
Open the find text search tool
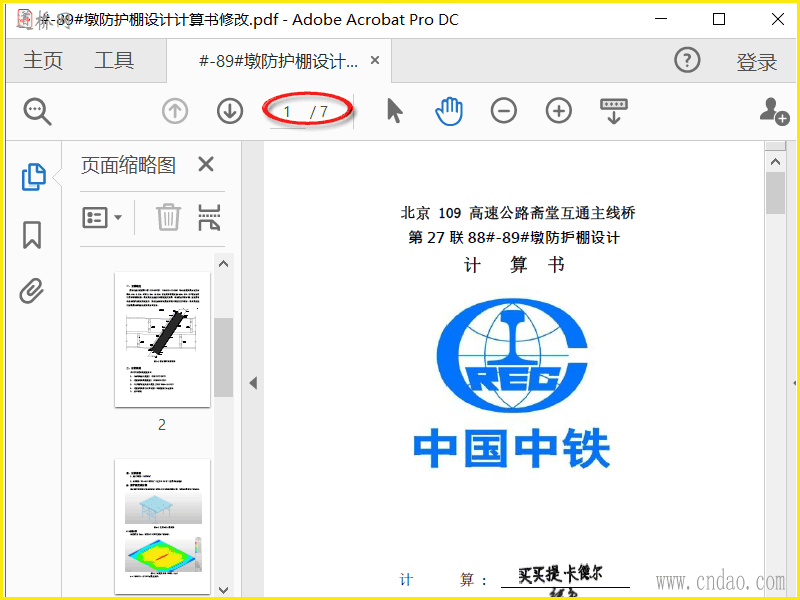tap(37, 111)
